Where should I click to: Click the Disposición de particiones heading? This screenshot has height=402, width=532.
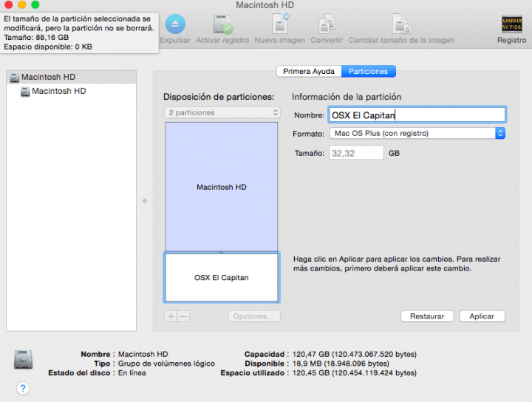click(x=219, y=97)
